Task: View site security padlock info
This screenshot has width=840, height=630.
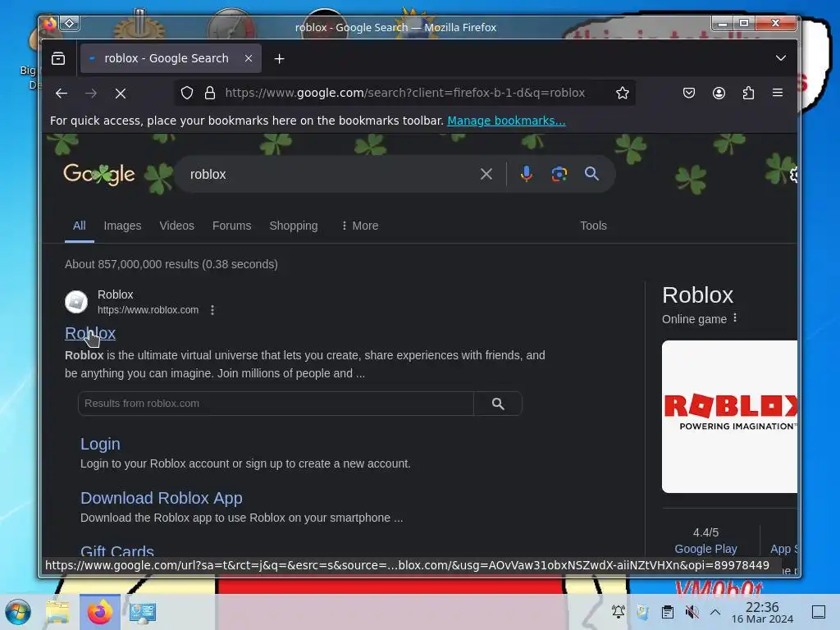Action: pos(210,94)
